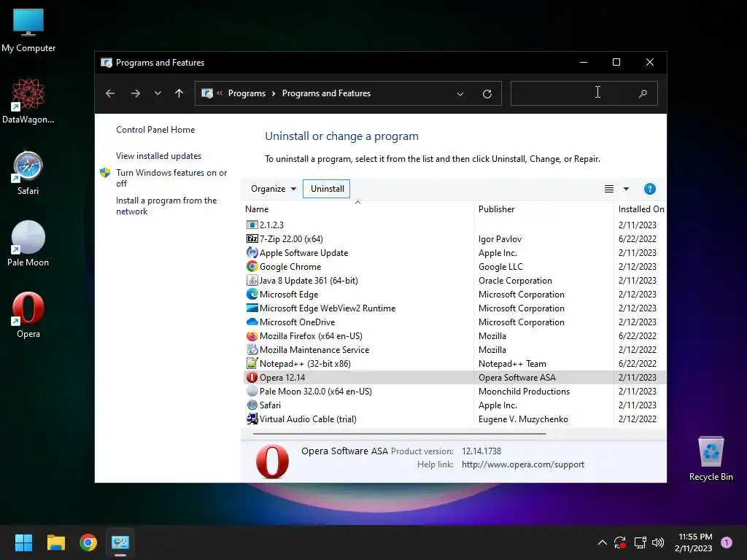Expand the address bar history dropdown
Image resolution: width=747 pixels, height=560 pixels.
click(x=460, y=94)
